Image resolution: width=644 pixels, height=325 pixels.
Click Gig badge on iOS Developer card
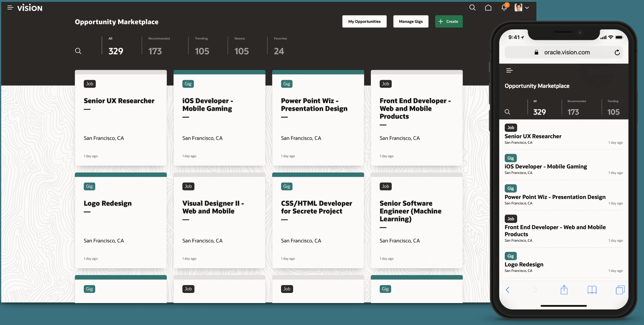coord(188,84)
